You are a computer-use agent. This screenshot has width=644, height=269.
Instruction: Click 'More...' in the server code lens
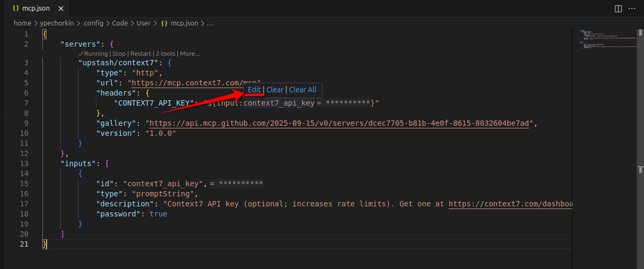point(190,54)
